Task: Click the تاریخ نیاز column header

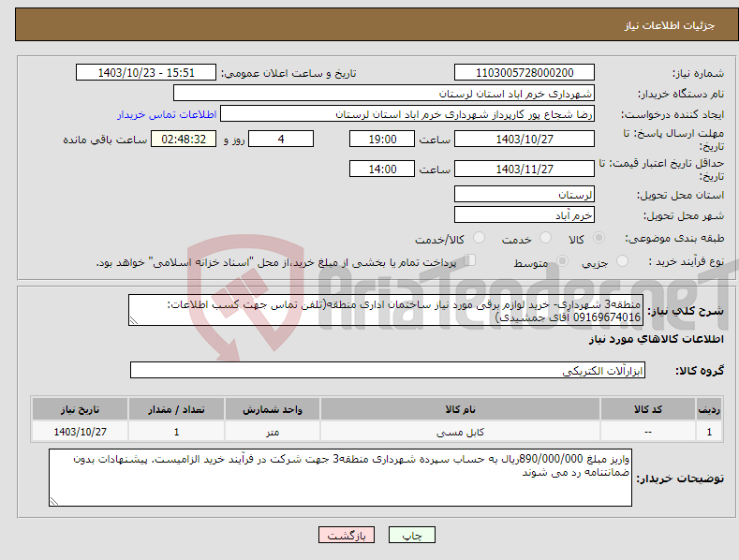Action: click(x=81, y=409)
